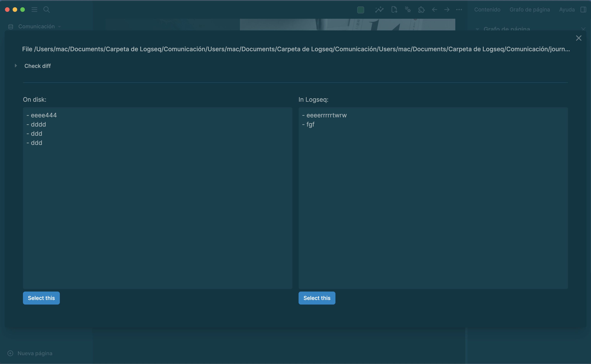This screenshot has height=364, width=591.
Task: Click the Comunicación graph database icon
Action: point(11,27)
